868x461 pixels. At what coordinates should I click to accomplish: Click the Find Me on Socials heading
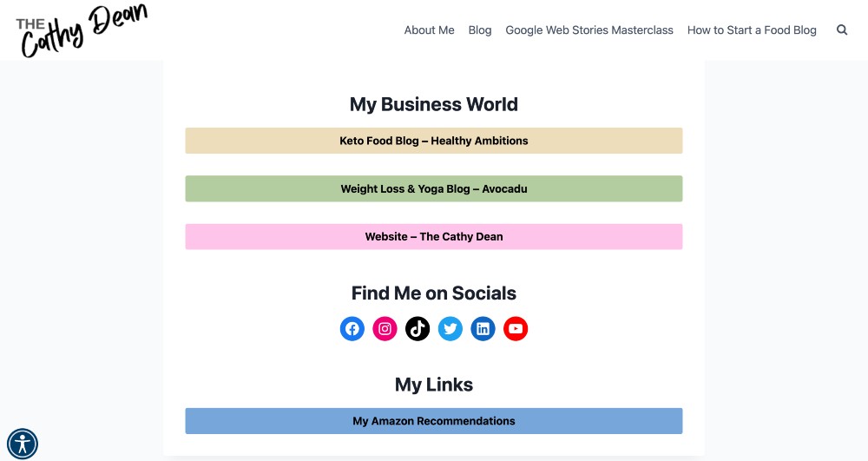point(434,293)
